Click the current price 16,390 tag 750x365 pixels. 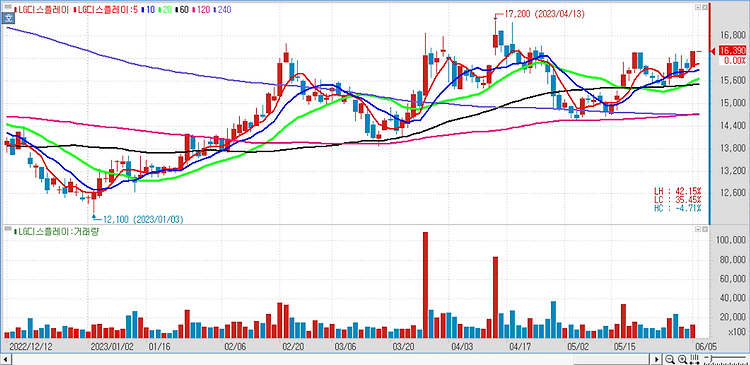pyautogui.click(x=732, y=51)
